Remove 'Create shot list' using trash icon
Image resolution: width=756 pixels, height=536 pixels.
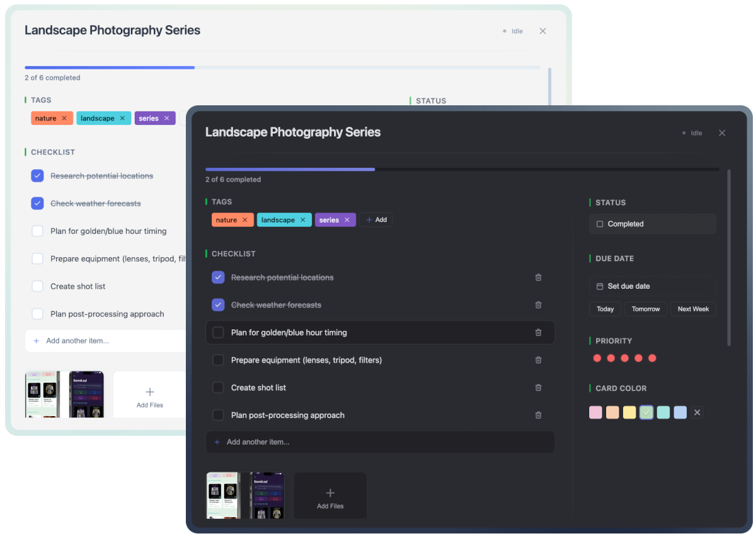pos(538,388)
